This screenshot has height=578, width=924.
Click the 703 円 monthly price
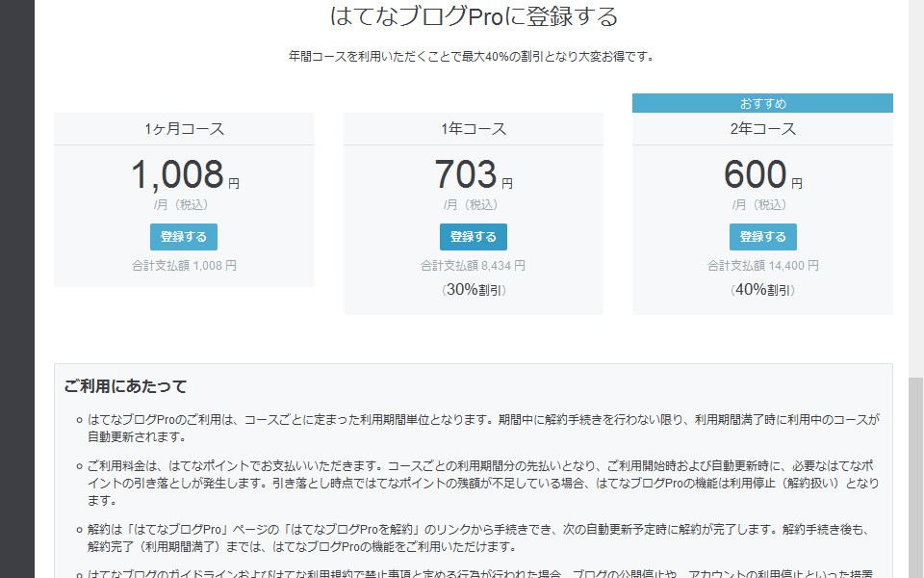tap(474, 174)
